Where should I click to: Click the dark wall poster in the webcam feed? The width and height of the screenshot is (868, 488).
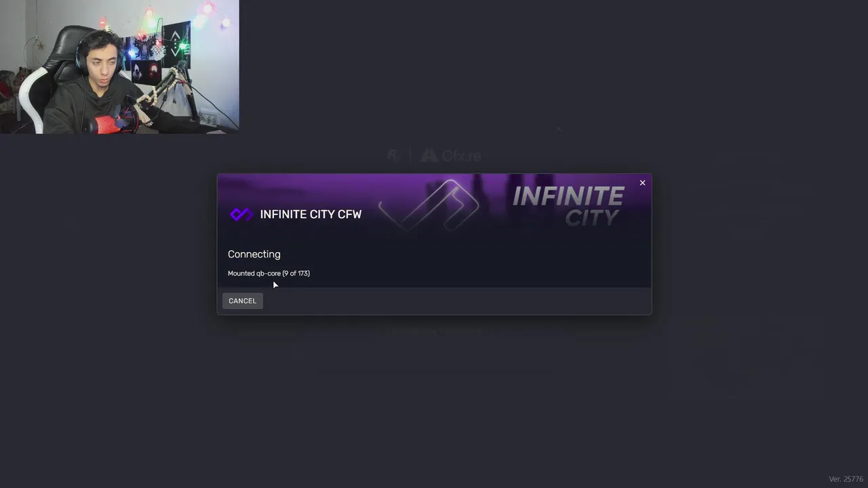[x=176, y=44]
